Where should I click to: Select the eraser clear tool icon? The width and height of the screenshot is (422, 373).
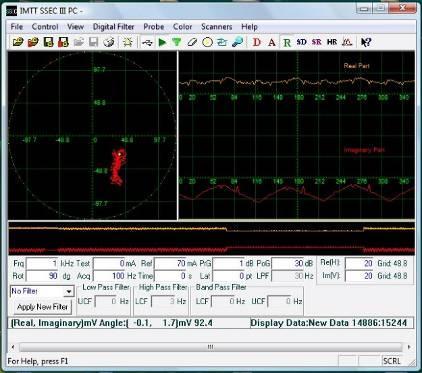(x=192, y=42)
